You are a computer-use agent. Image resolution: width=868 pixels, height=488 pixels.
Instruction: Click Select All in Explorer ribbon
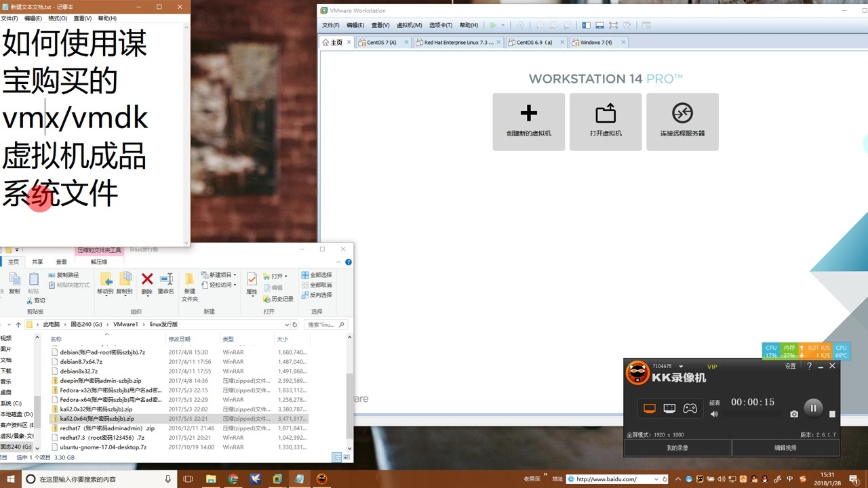317,275
